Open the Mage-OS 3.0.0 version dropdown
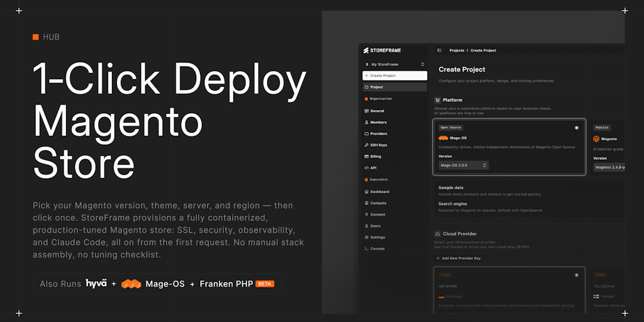 [x=464, y=165]
